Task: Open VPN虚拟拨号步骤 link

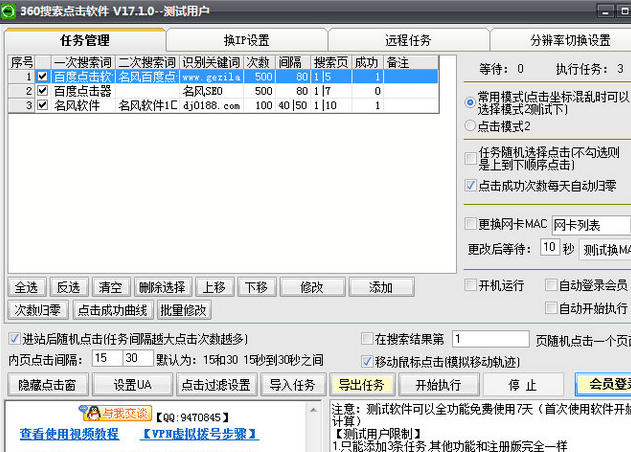Action: click(200, 433)
